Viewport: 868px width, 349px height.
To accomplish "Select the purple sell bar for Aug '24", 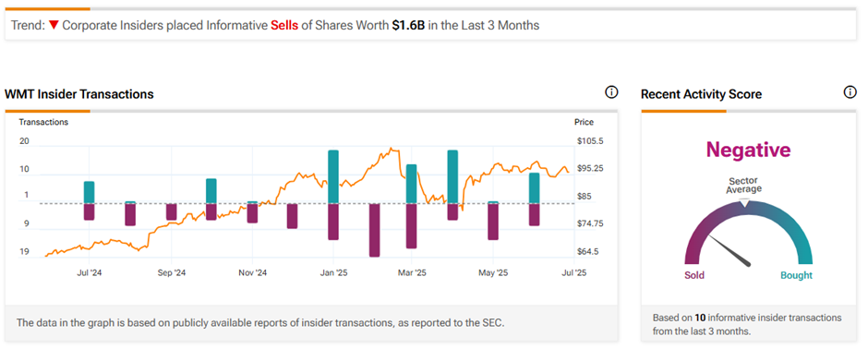I will 130,214.
